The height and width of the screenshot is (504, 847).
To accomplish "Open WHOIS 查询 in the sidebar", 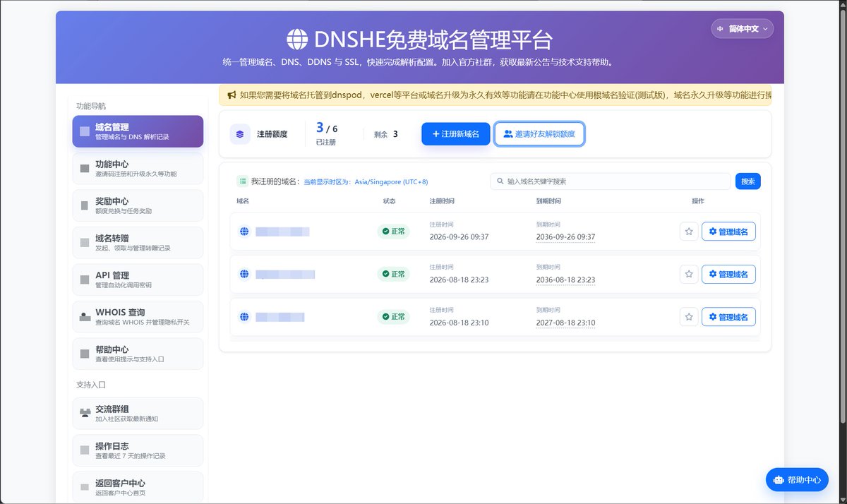I will [138, 316].
